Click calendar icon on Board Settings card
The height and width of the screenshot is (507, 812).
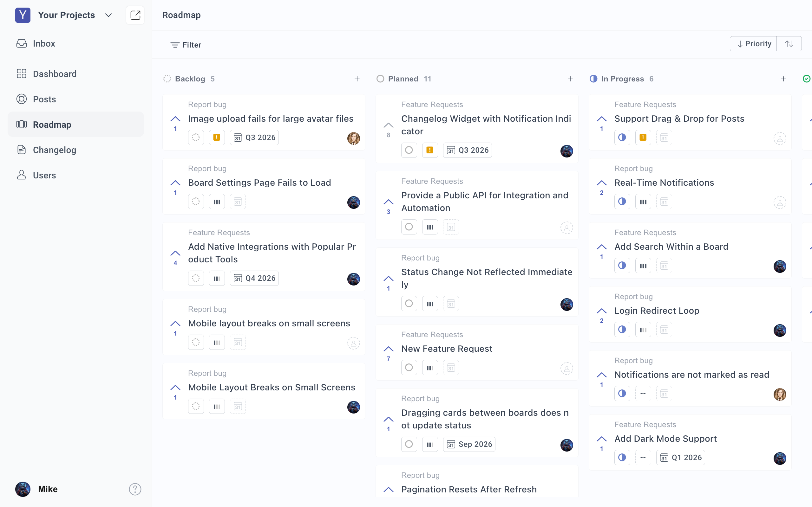238,202
